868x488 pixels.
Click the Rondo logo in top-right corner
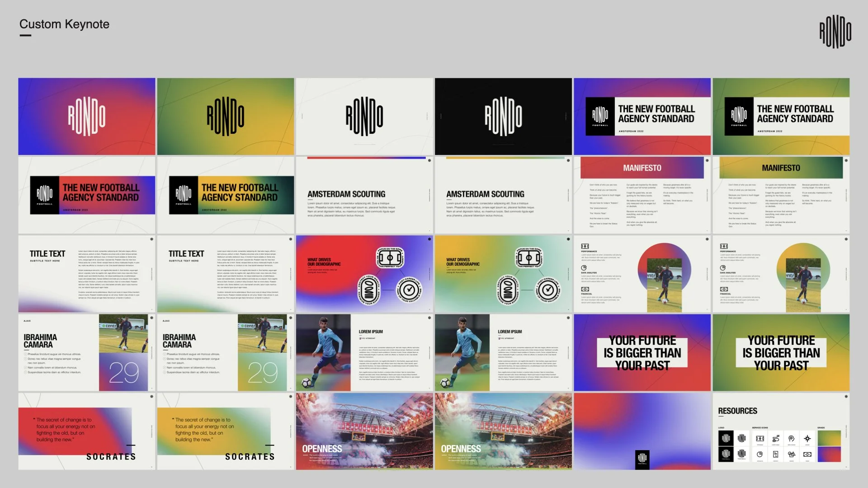(835, 32)
